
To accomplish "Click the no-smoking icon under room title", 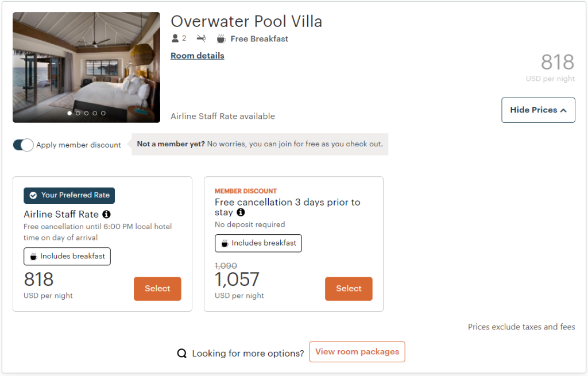I will pos(201,38).
